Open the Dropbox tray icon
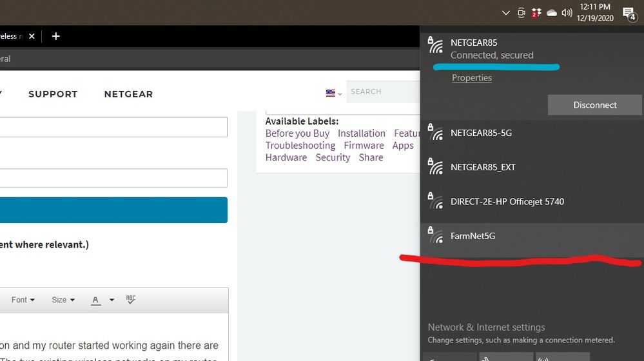 coord(536,13)
